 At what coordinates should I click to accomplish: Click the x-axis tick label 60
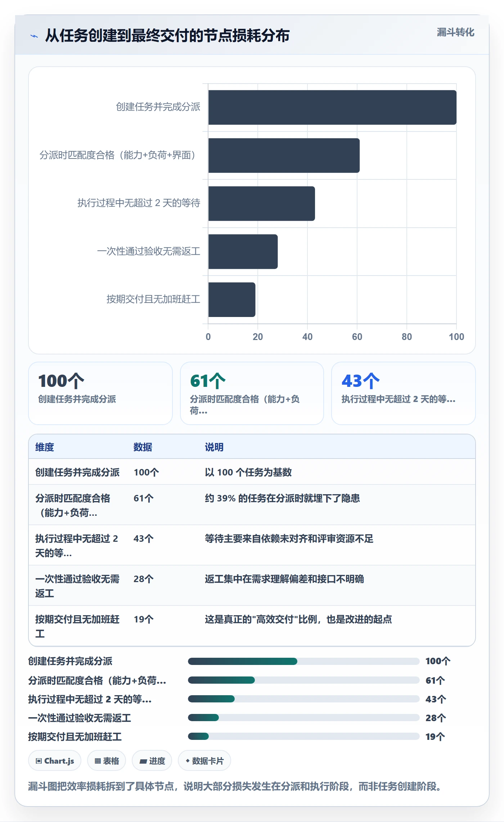pos(357,337)
